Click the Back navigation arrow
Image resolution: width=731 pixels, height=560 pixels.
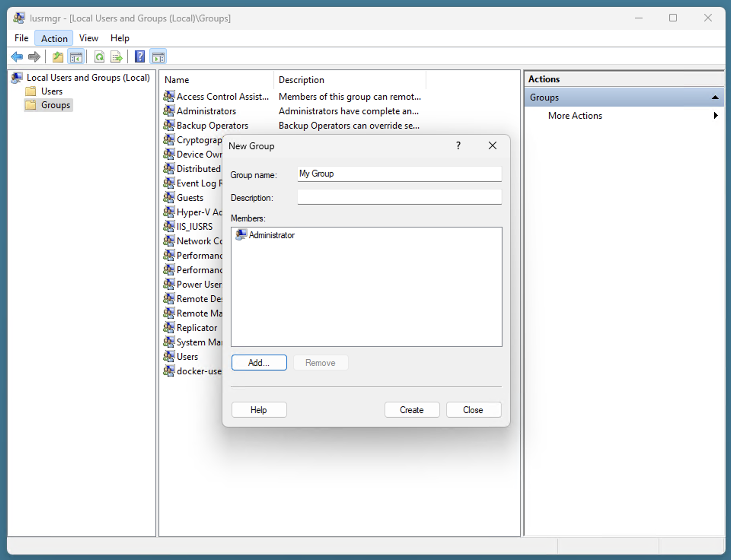pyautogui.click(x=17, y=57)
